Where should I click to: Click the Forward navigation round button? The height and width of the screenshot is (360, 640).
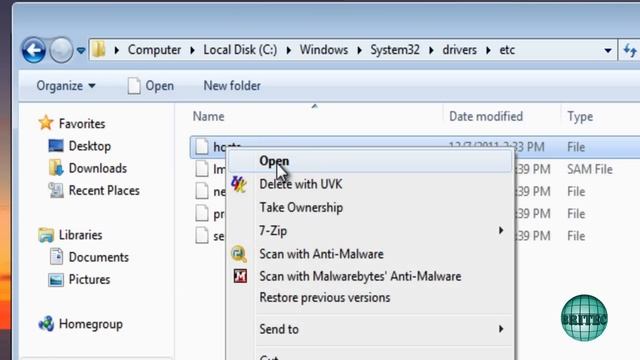coord(61,50)
